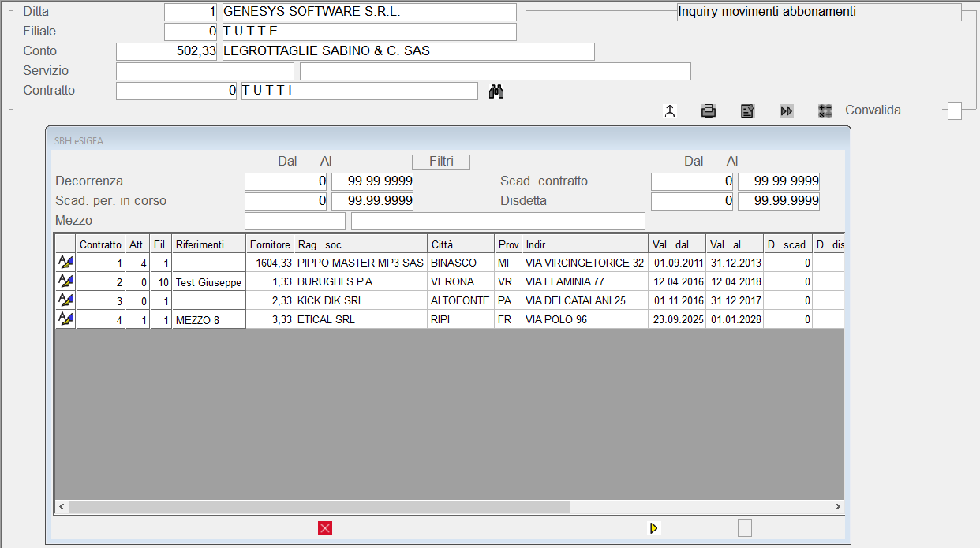Open the notes document icon

click(747, 111)
